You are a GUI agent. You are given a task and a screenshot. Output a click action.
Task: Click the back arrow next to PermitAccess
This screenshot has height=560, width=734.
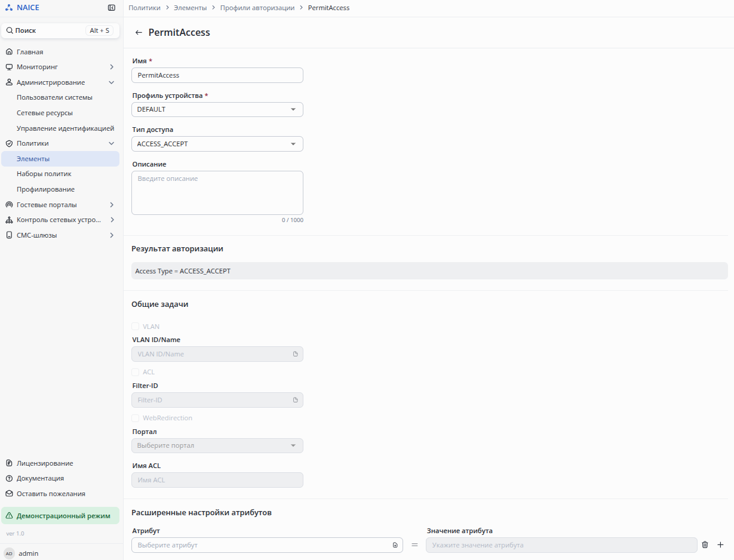tap(139, 33)
